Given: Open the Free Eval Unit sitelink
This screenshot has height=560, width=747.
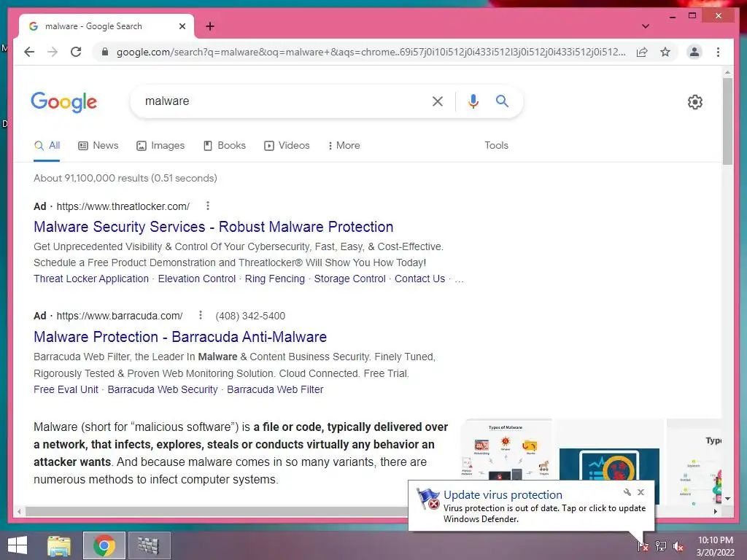Looking at the screenshot, I should pos(66,389).
